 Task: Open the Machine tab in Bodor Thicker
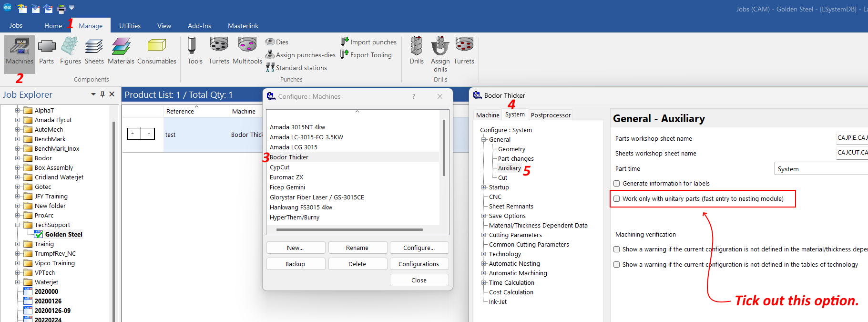[488, 115]
